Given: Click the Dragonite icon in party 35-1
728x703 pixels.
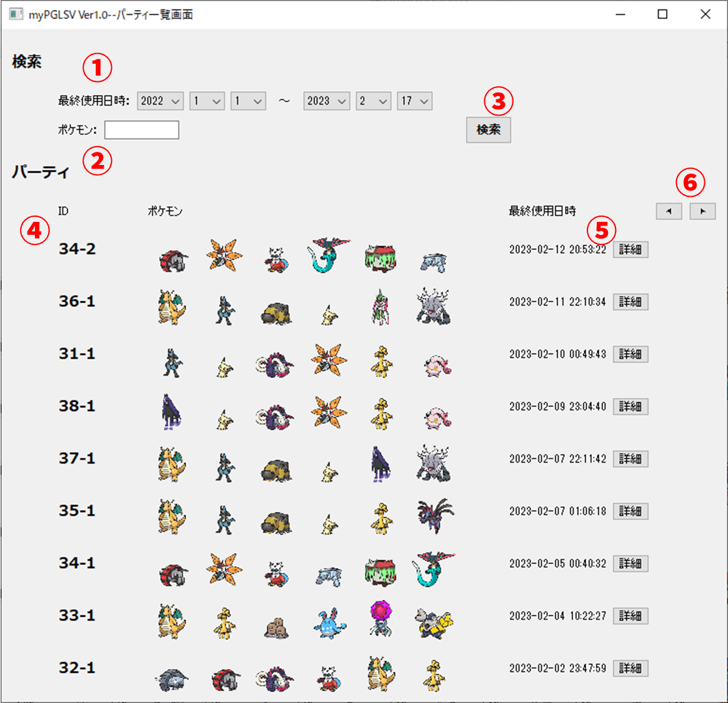Looking at the screenshot, I should 172,516.
